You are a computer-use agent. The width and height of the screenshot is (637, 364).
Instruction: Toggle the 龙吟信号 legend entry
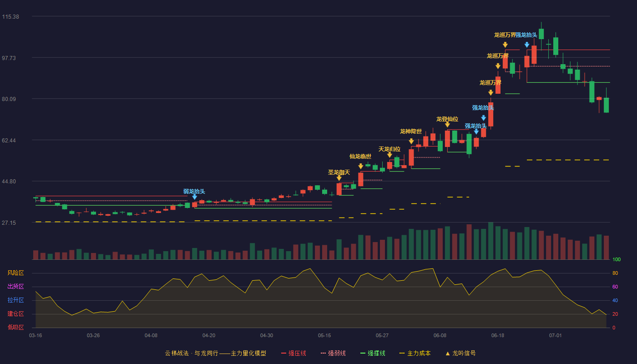coord(460,353)
